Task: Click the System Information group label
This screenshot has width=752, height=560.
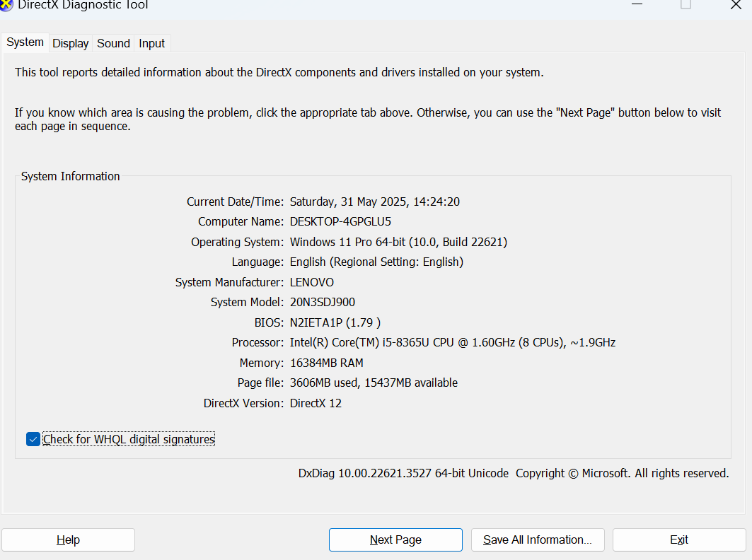Action: [70, 176]
